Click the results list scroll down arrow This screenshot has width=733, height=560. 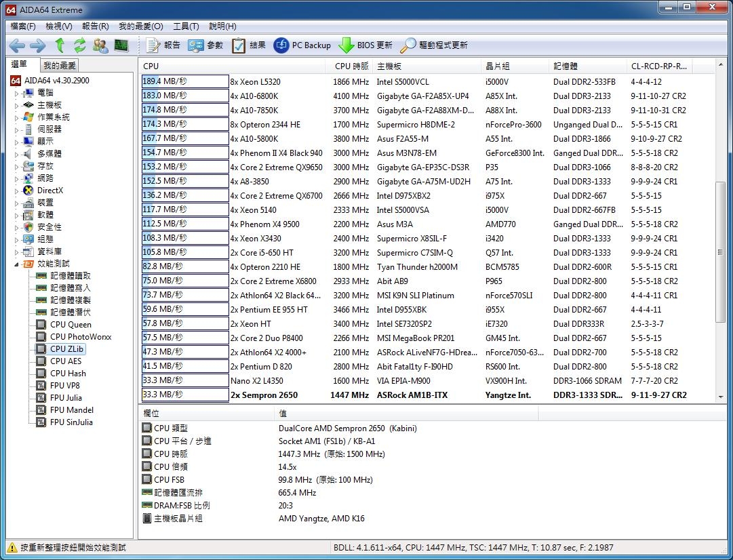click(720, 397)
